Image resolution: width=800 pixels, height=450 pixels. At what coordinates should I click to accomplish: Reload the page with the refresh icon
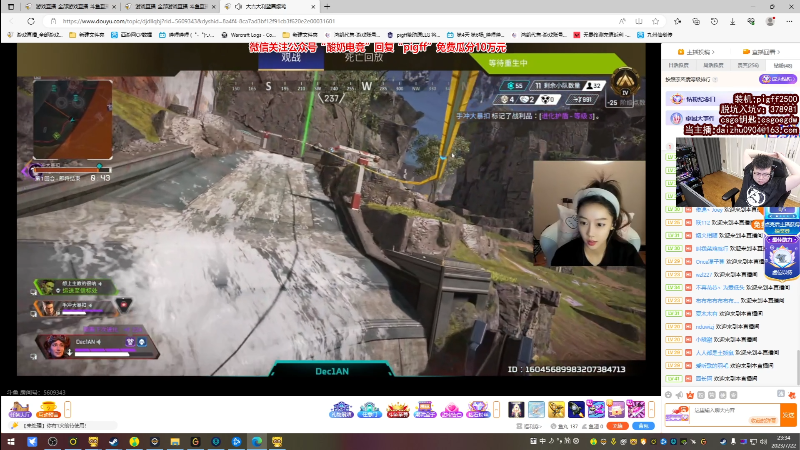(31, 21)
